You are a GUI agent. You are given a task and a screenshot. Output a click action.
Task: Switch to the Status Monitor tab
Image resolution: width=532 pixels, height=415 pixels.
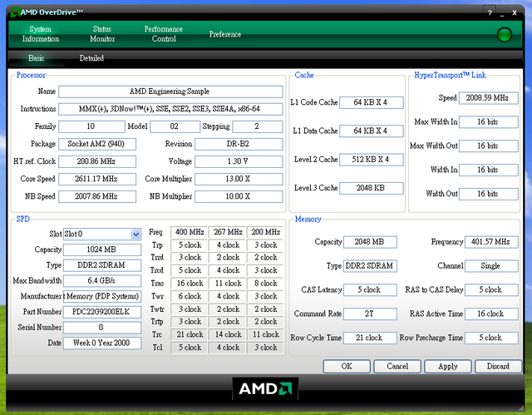[102, 34]
